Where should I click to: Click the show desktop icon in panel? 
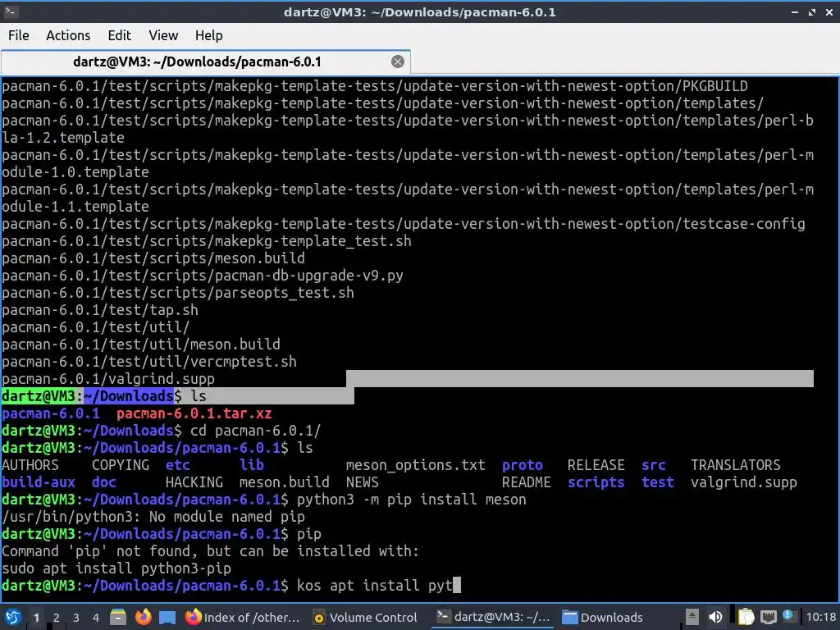point(167,617)
